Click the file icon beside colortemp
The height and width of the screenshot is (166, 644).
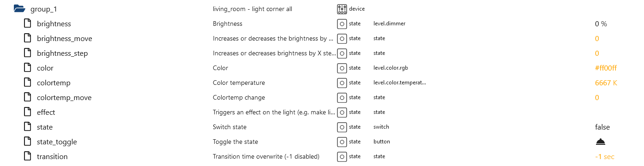tap(27, 83)
